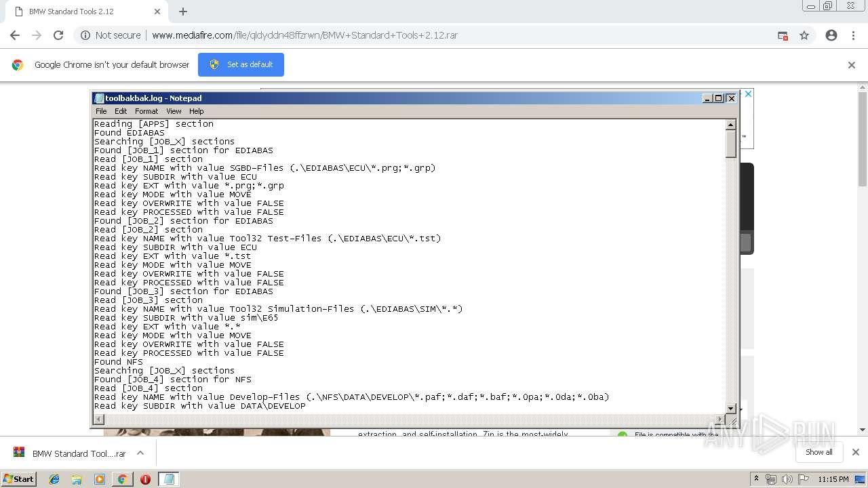Open the network tray icon
The width and height of the screenshot is (868, 488).
[x=770, y=479]
